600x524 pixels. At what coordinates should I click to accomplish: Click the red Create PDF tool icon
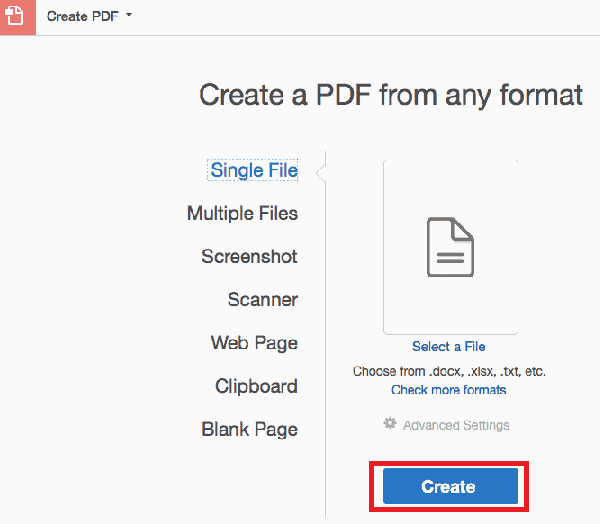(18, 17)
